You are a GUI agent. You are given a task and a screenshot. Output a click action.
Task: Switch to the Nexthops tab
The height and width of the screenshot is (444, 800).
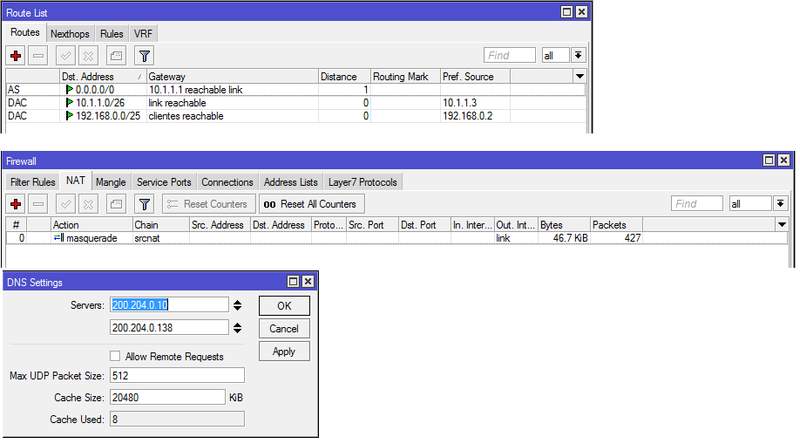[70, 34]
